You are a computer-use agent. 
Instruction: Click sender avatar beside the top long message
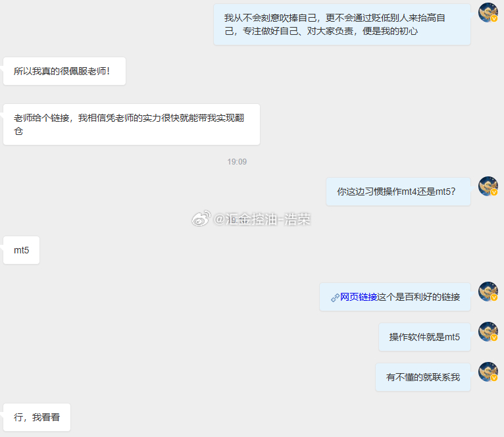coord(488,13)
